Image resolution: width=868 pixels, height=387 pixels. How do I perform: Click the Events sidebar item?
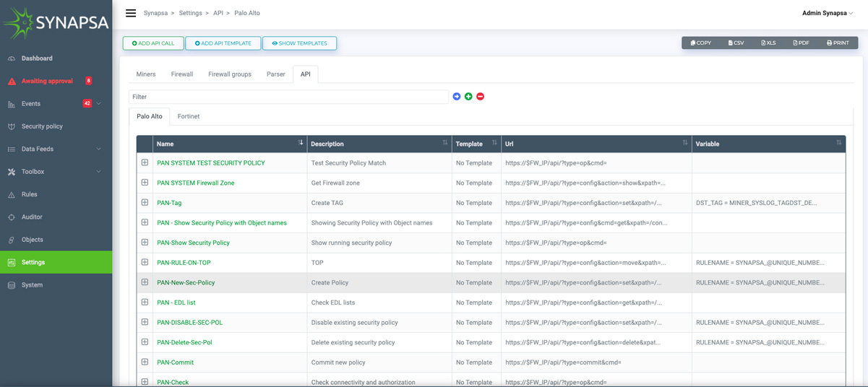pyautogui.click(x=31, y=103)
